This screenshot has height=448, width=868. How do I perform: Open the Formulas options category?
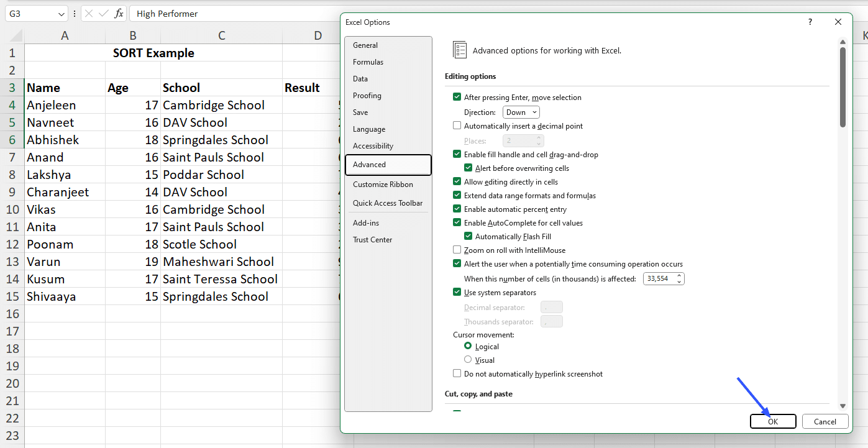(388, 62)
